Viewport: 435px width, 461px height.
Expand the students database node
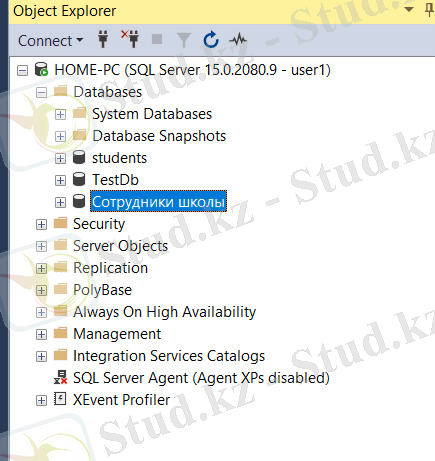tap(60, 158)
